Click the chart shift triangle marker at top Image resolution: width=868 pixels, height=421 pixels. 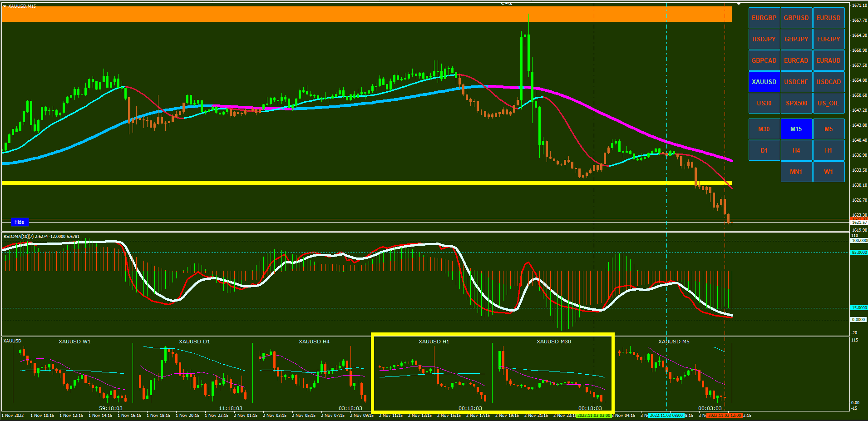tap(739, 4)
